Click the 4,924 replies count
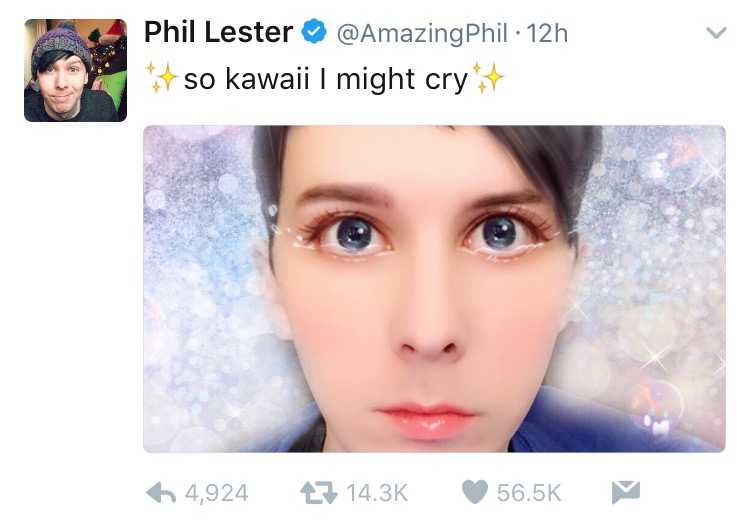This screenshot has width=750, height=525. (x=216, y=492)
